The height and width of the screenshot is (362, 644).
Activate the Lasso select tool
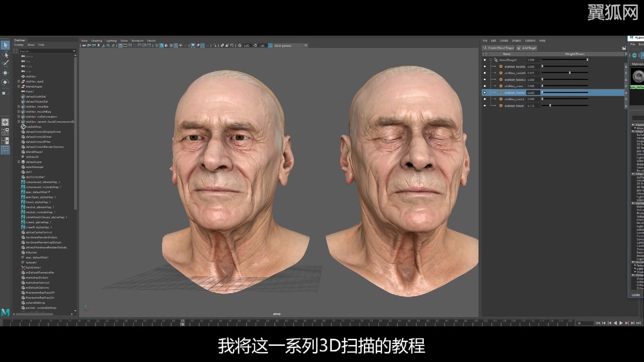click(5, 55)
